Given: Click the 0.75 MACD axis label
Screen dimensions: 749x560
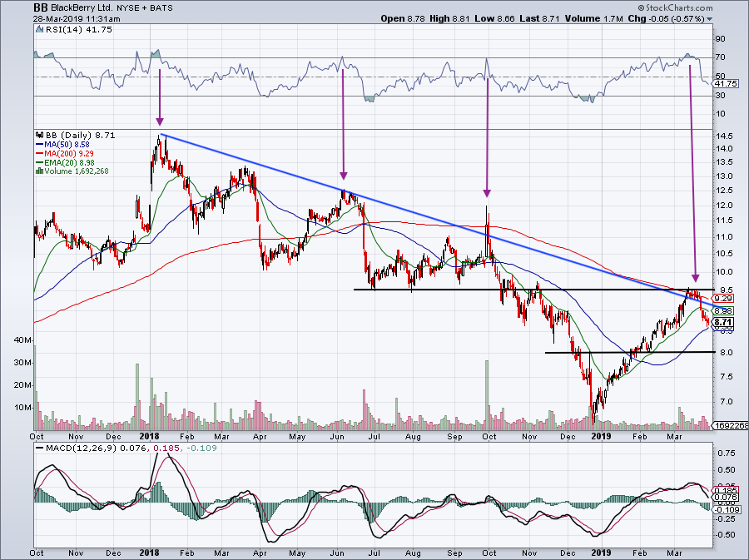Looking at the screenshot, I should coord(726,453).
